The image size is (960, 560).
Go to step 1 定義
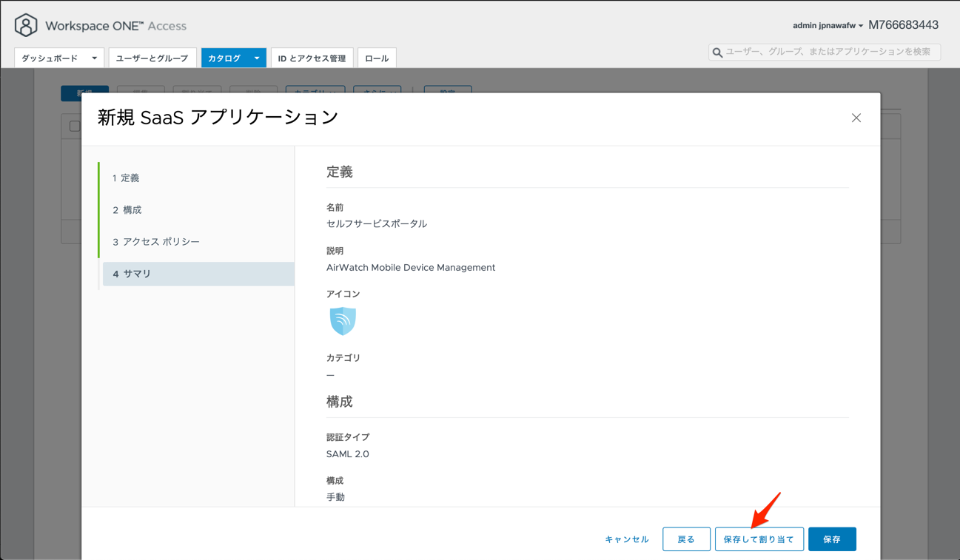pyautogui.click(x=198, y=178)
